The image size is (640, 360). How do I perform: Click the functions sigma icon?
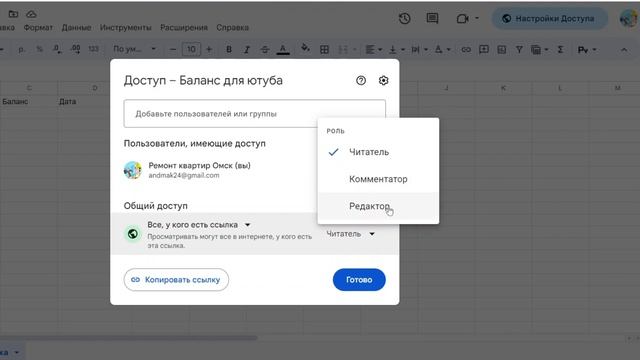tap(560, 49)
